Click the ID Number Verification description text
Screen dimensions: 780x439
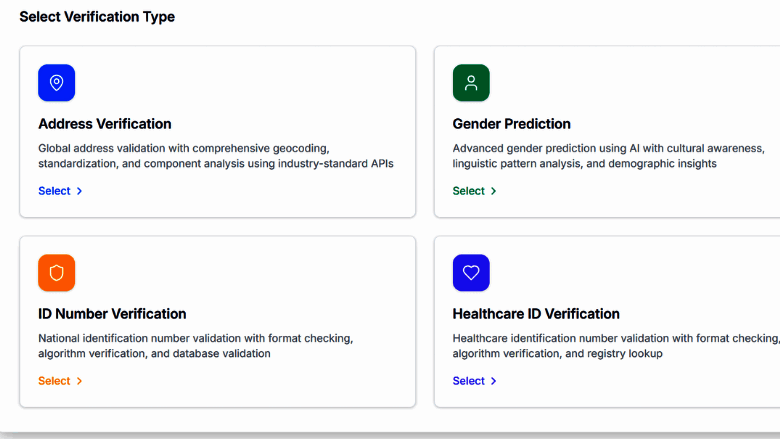(195, 346)
